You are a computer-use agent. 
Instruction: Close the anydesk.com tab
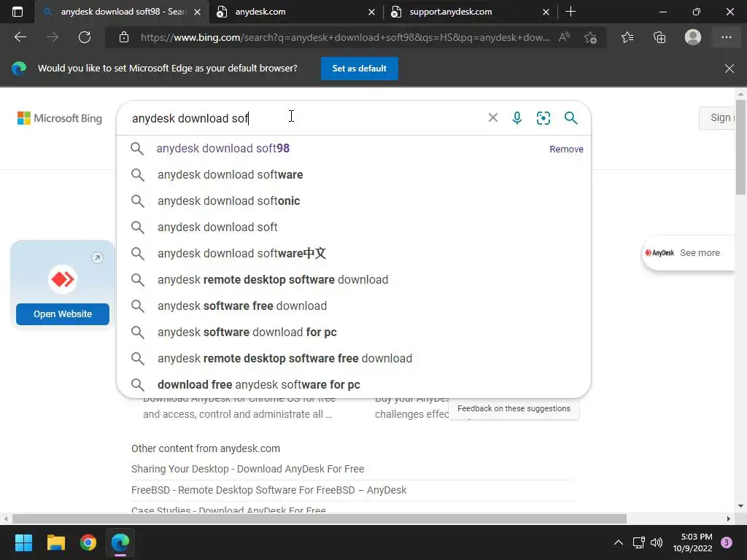click(371, 12)
